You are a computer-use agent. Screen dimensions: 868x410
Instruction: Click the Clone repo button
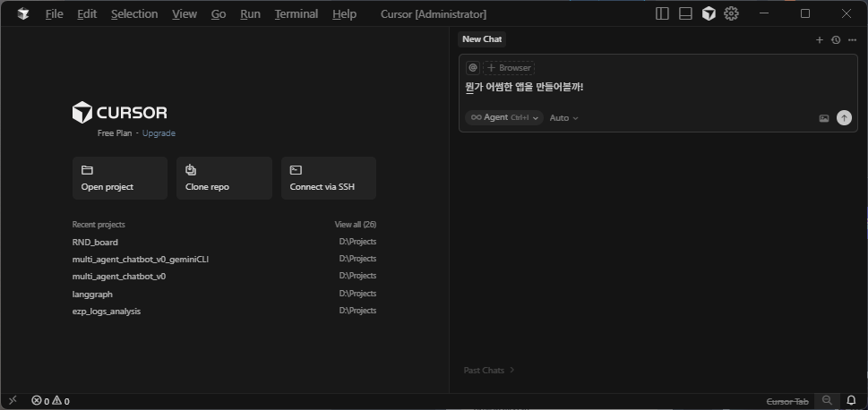pyautogui.click(x=224, y=178)
